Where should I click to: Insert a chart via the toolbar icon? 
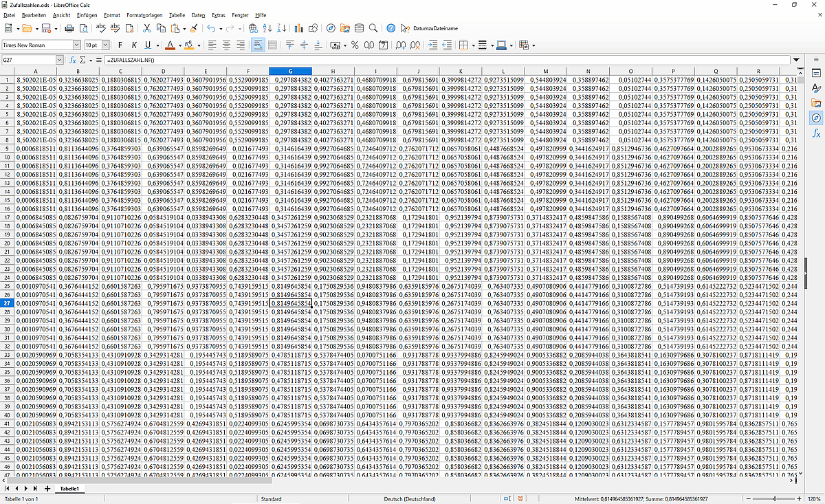[x=299, y=28]
